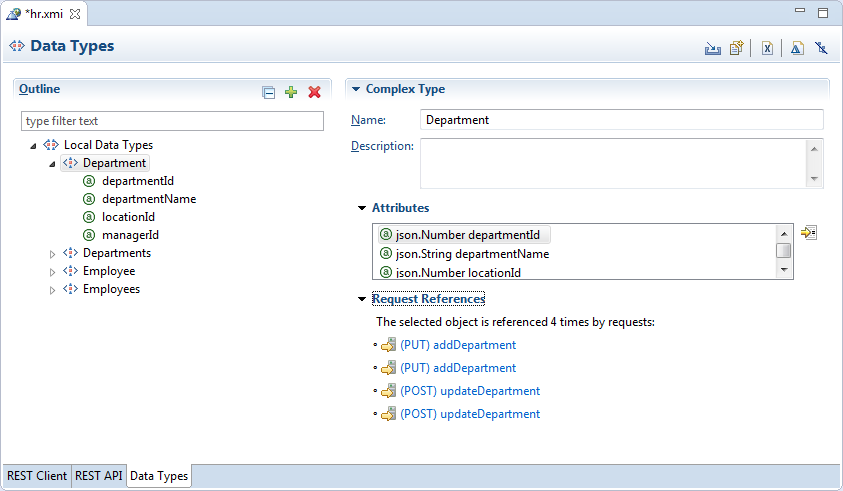Open the second (PUT) addDepartment link
The height and width of the screenshot is (491, 843).
[x=458, y=368]
